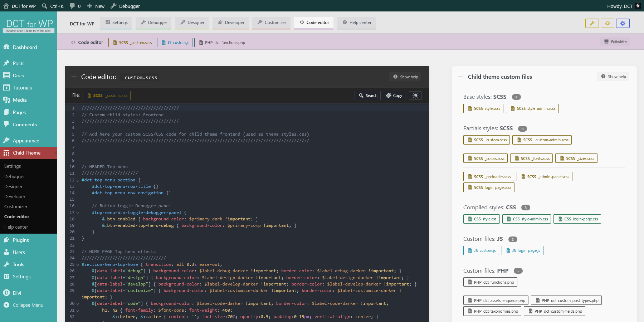The width and height of the screenshot is (644, 322).
Task: Open compiled style-admin.css file
Action: point(527,219)
